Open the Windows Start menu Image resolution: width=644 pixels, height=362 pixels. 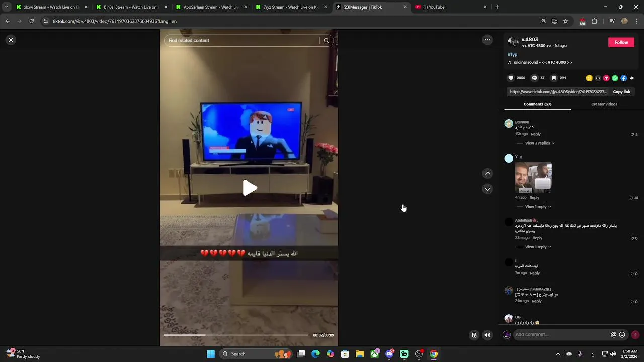point(211,354)
